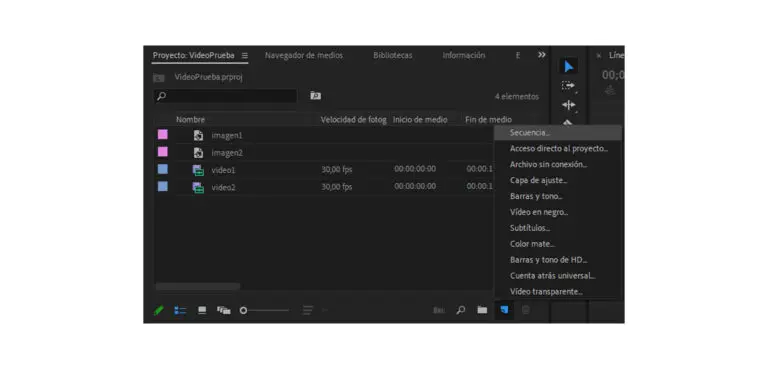The width and height of the screenshot is (768, 369).
Task: Click the new search bin icon
Action: coord(315,96)
